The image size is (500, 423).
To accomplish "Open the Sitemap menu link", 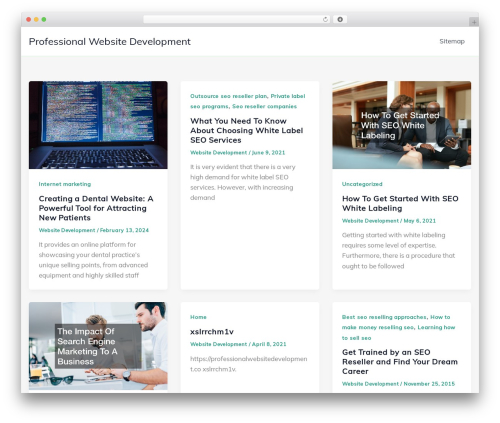I will pos(452,41).
